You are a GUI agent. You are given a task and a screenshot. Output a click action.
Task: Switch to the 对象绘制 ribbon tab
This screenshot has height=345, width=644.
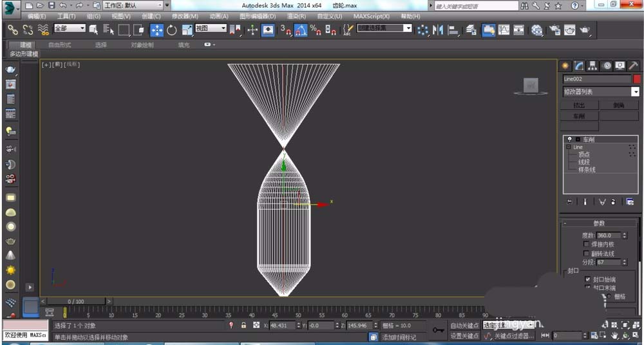(x=142, y=45)
